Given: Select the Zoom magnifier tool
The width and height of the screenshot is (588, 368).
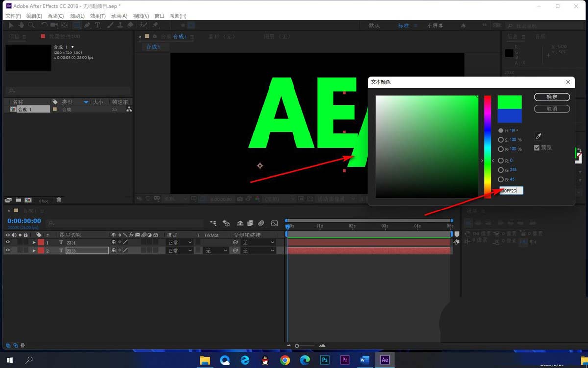Looking at the screenshot, I should tap(31, 25).
